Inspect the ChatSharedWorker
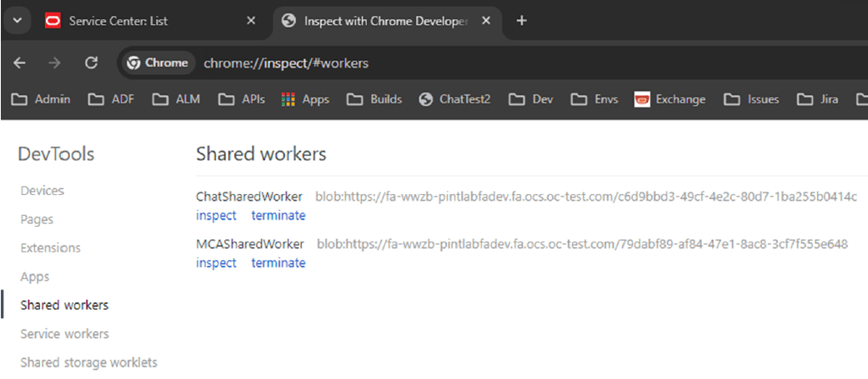The height and width of the screenshot is (379, 868). [216, 215]
